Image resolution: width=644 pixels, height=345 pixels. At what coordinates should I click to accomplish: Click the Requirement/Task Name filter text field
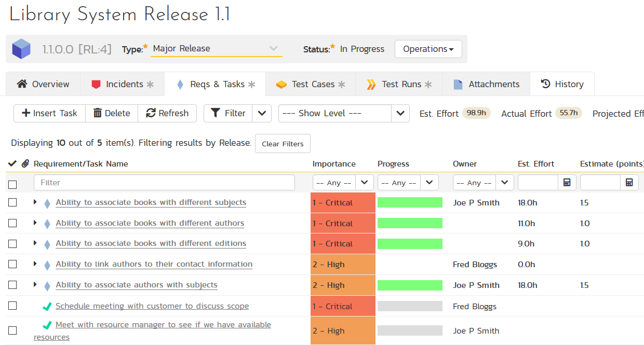point(164,183)
